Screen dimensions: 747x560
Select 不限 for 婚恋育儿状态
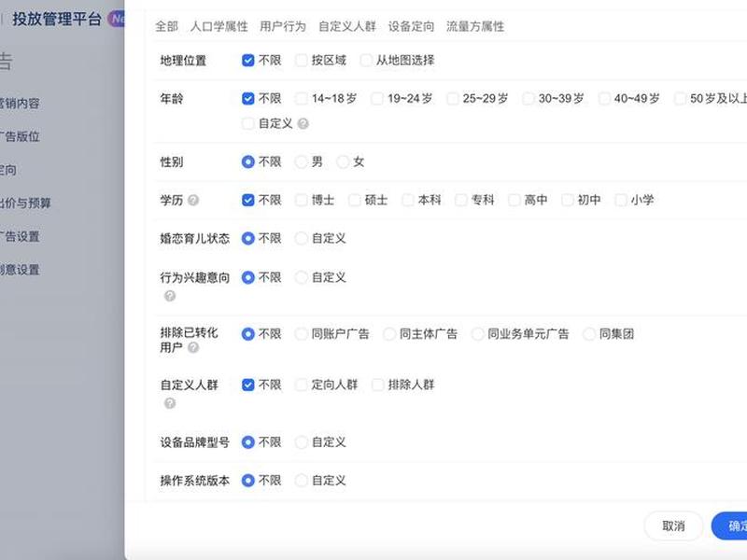click(247, 238)
